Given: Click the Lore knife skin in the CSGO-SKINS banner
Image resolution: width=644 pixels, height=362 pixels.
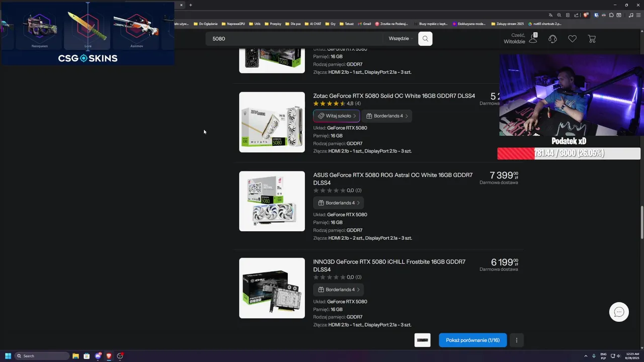Looking at the screenshot, I should pos(88,27).
